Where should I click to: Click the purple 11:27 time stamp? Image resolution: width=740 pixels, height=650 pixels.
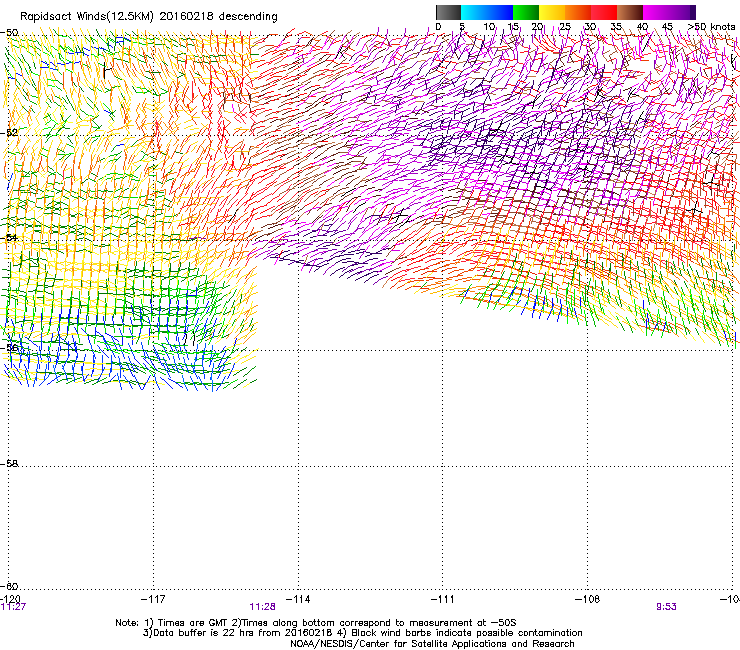[13, 607]
